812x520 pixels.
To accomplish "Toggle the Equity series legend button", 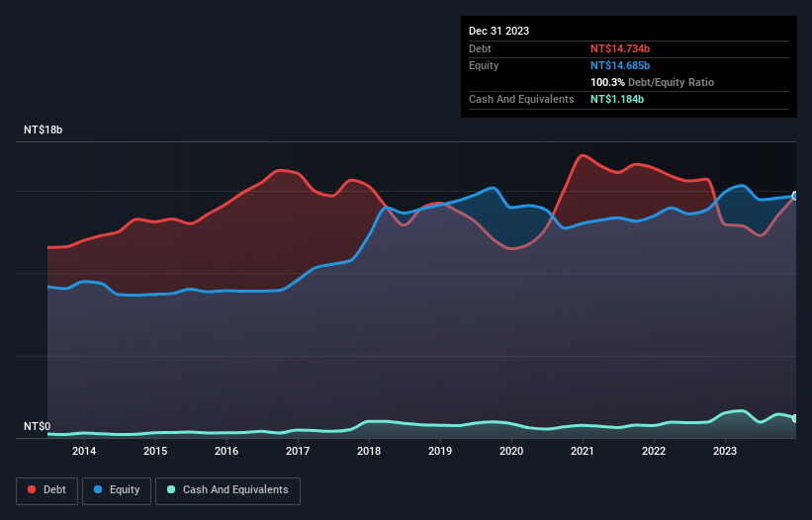I will pyautogui.click(x=117, y=490).
